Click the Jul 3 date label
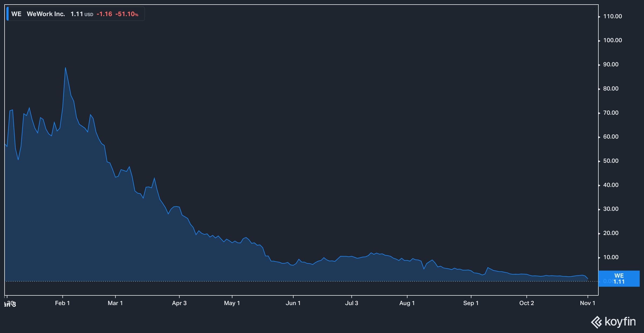Image resolution: width=644 pixels, height=333 pixels. (352, 303)
